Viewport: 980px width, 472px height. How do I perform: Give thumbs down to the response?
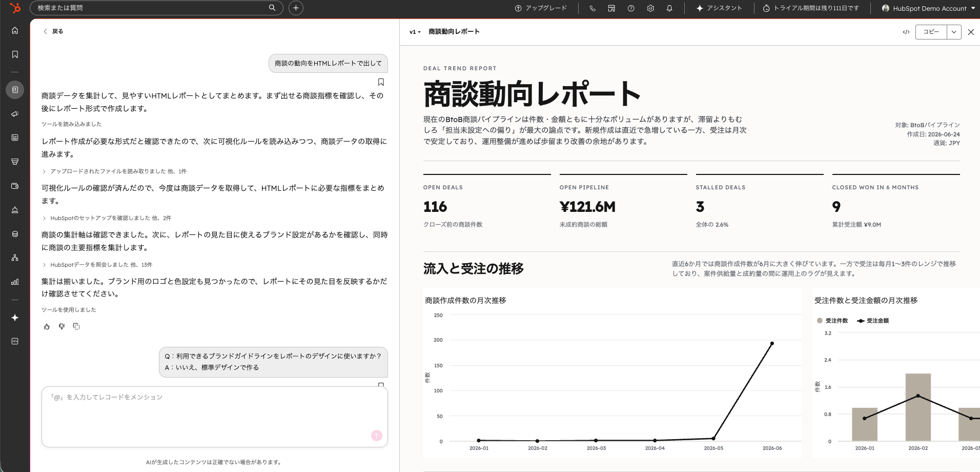point(62,326)
